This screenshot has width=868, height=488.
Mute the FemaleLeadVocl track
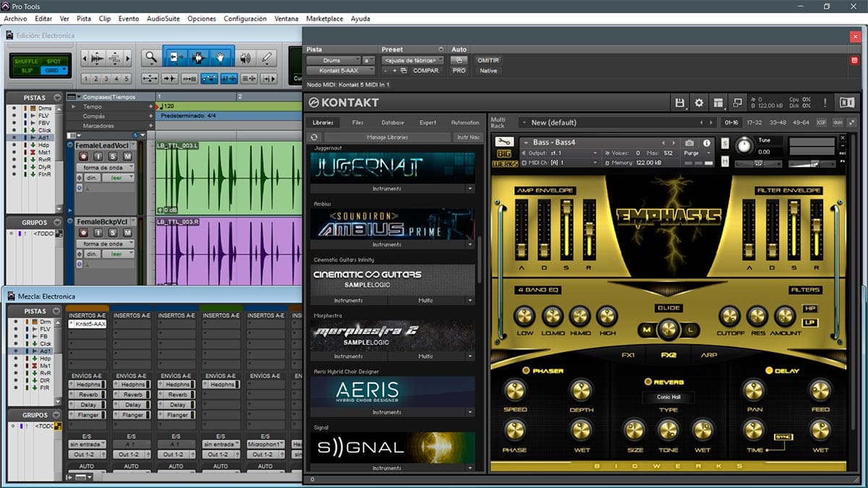pos(127,157)
